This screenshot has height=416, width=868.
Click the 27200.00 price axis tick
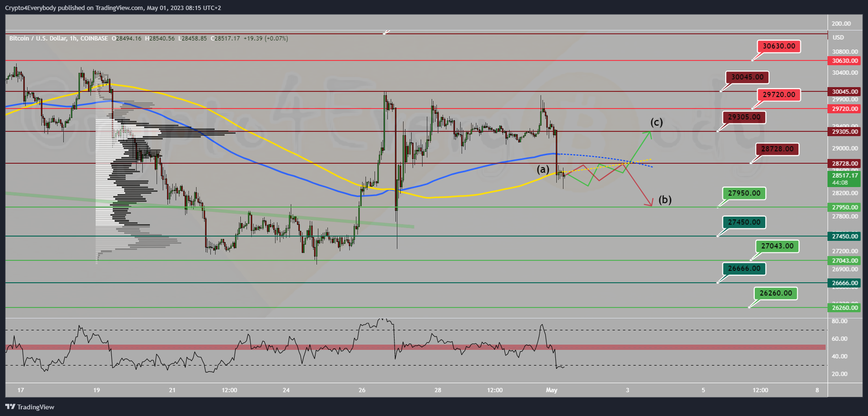[x=845, y=251]
